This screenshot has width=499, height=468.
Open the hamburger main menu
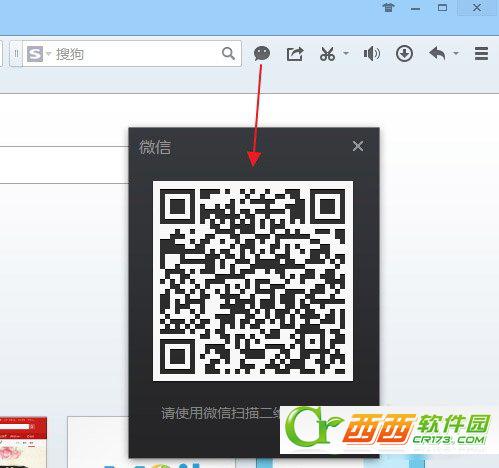(x=481, y=54)
